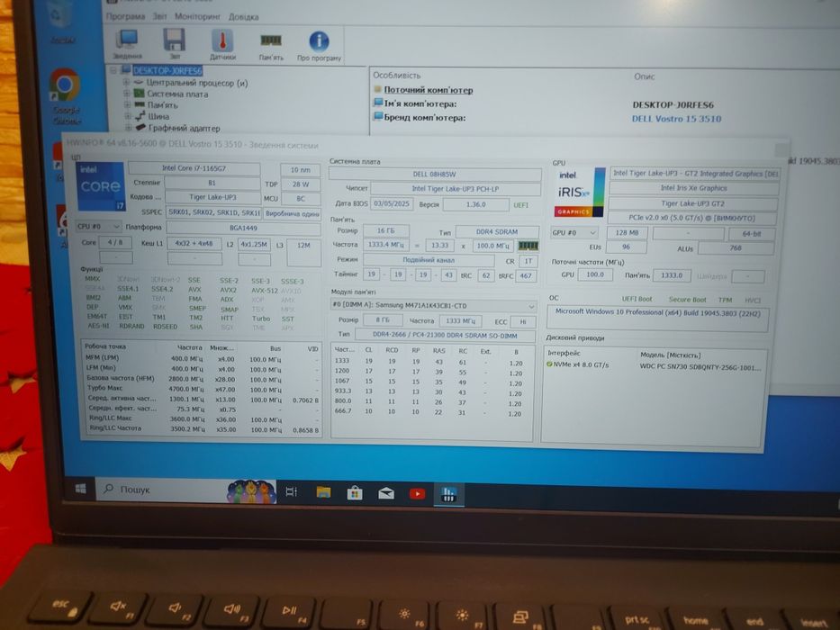Click the DELL 08H85W motherboard field
This screenshot has height=630, width=840.
[x=435, y=174]
